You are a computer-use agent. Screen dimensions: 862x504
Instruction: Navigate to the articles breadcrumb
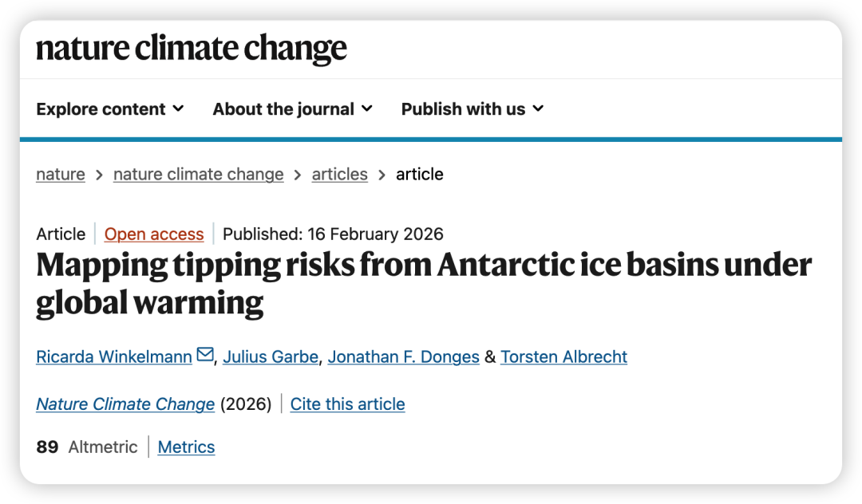(x=339, y=174)
